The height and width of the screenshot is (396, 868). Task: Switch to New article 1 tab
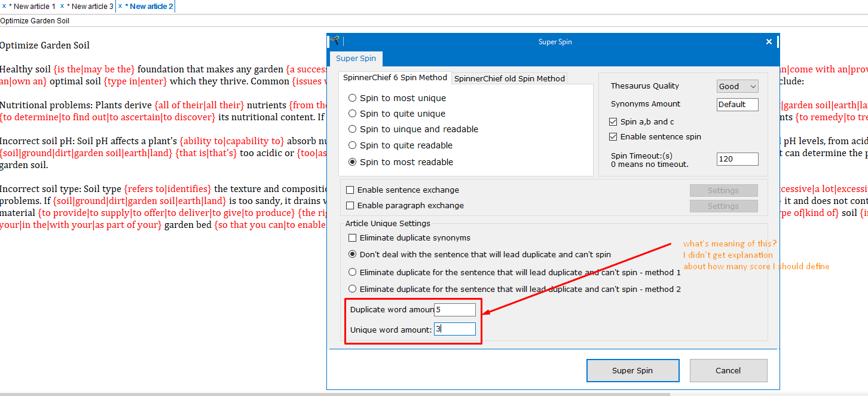coord(33,7)
